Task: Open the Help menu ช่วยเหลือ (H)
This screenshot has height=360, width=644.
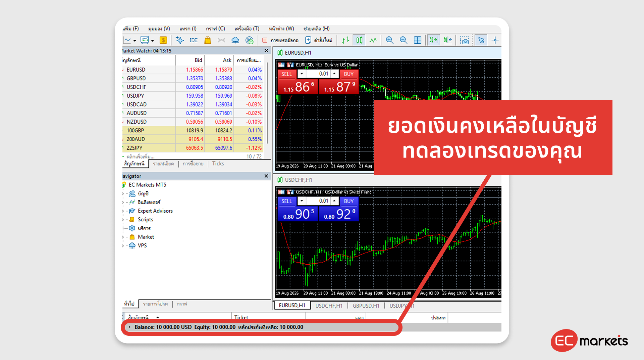Action: point(316,29)
